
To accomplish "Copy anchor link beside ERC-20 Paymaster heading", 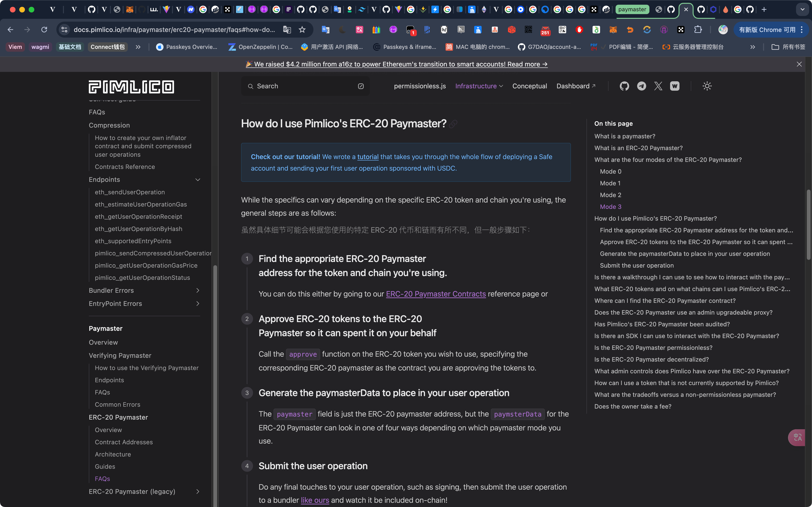I will [453, 124].
